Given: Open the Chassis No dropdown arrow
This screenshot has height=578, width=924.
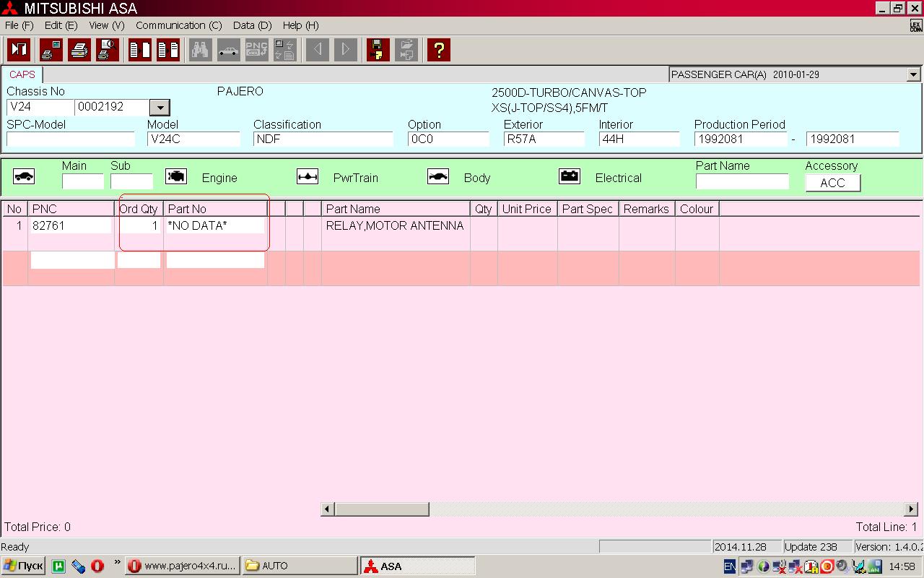Looking at the screenshot, I should tap(160, 108).
